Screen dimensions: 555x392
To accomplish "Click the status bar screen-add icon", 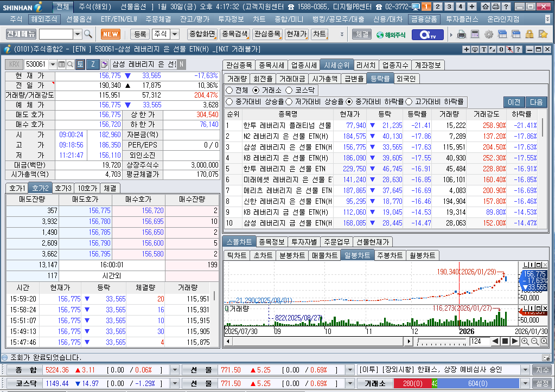I will point(546,357).
